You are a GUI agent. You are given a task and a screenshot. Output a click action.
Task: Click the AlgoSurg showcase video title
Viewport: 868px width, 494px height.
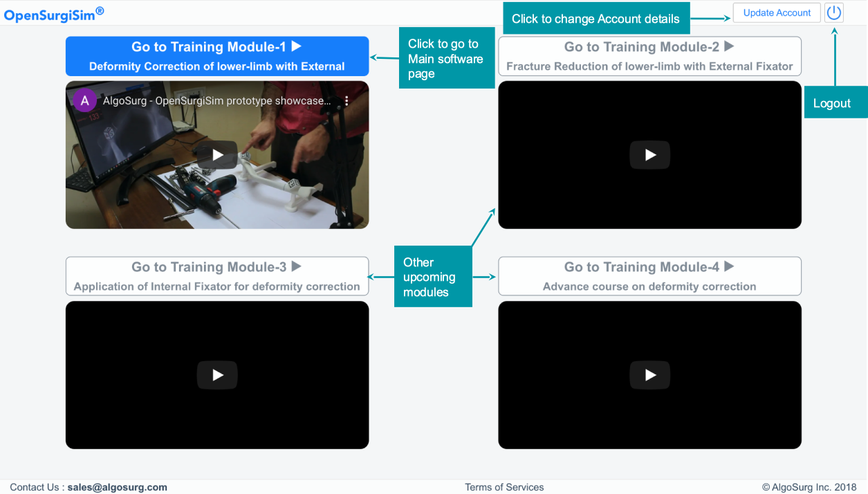[x=216, y=101]
